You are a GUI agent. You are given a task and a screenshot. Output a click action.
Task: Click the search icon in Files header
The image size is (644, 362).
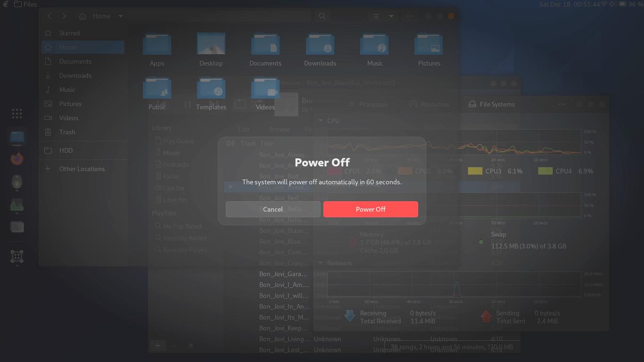tap(322, 16)
